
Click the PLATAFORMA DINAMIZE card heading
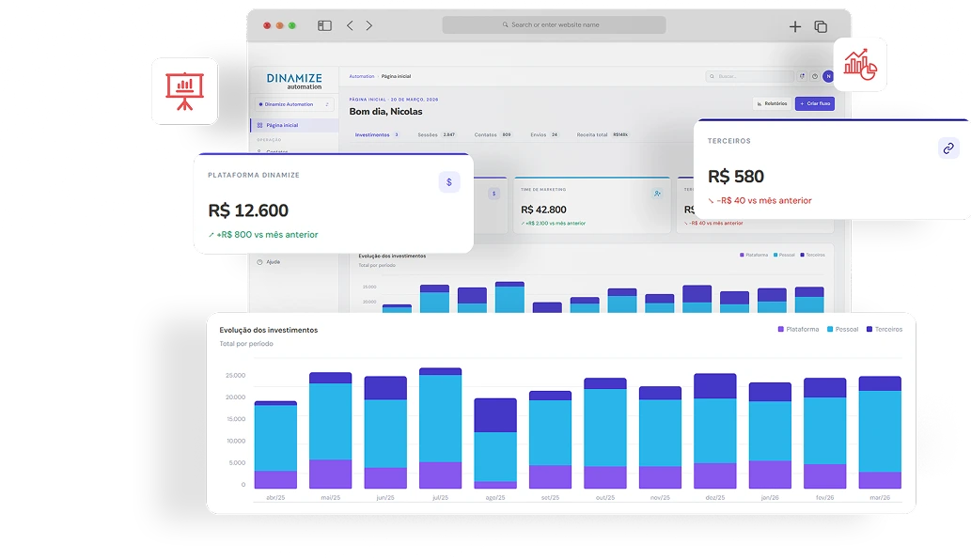pos(254,175)
